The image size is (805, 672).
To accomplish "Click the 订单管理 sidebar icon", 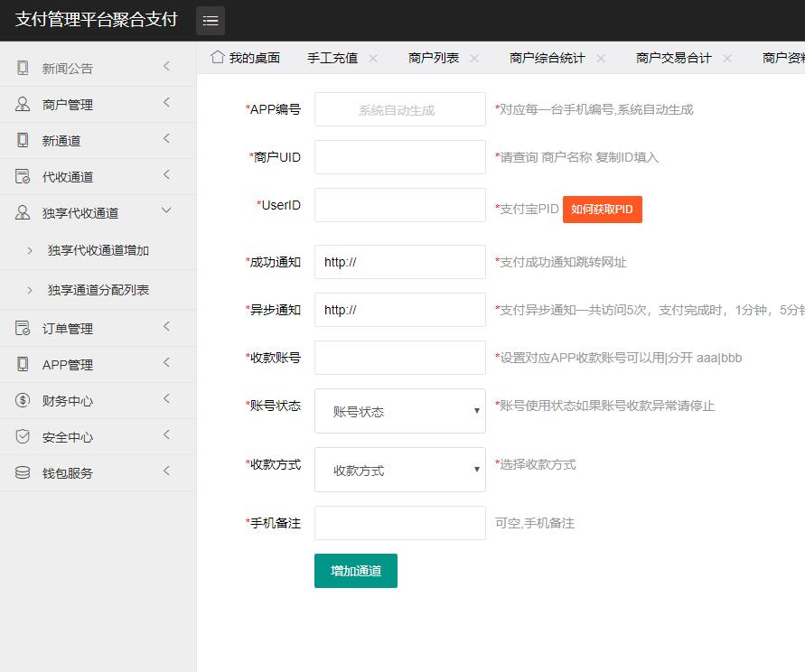I will click(x=23, y=328).
